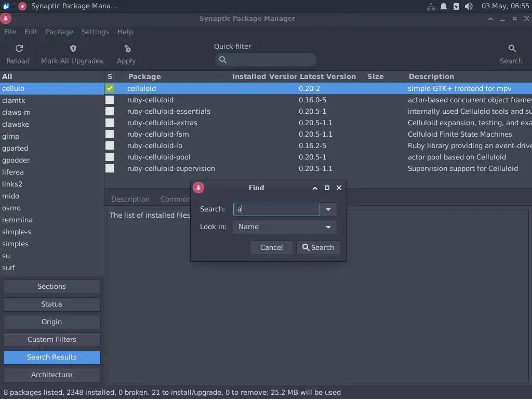This screenshot has height=399, width=532.
Task: Mark status checkbox for ruby-celluloid-io
Action: click(x=110, y=145)
